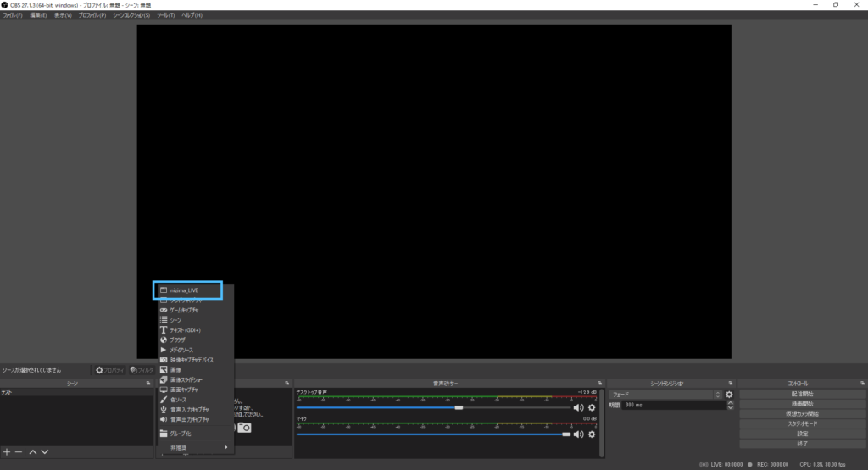The image size is (868, 470).
Task: Click the ブラウザ globe icon
Action: tap(164, 340)
